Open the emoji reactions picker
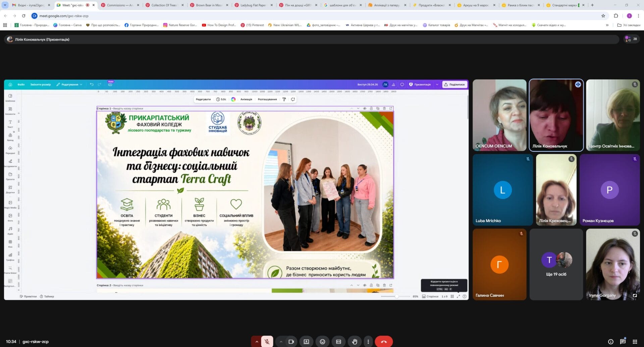 322,341
